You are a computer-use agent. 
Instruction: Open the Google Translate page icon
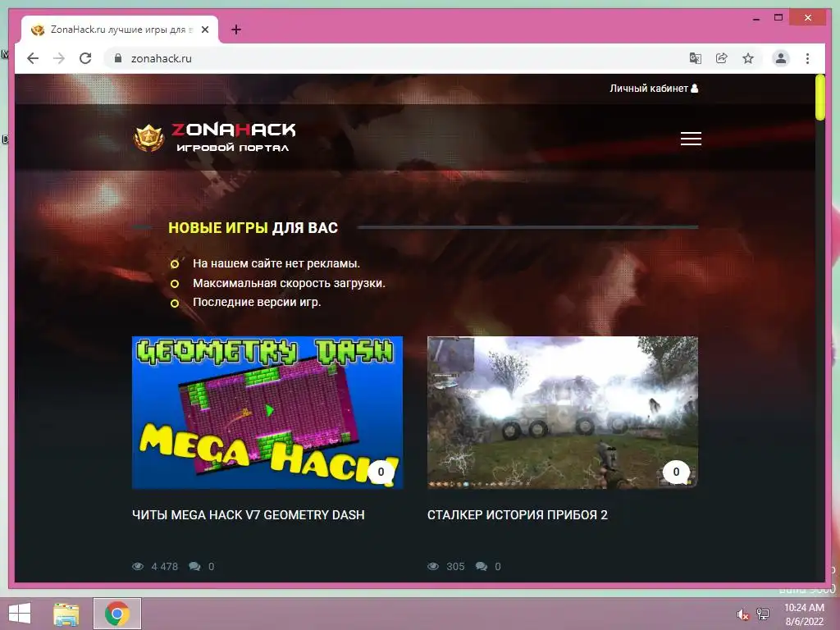696,58
